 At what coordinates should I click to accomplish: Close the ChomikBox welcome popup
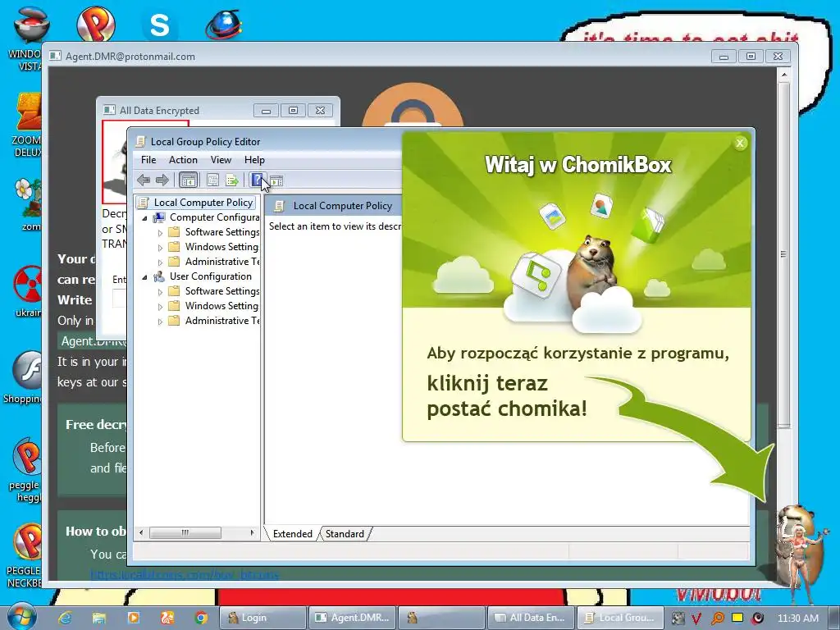[740, 143]
